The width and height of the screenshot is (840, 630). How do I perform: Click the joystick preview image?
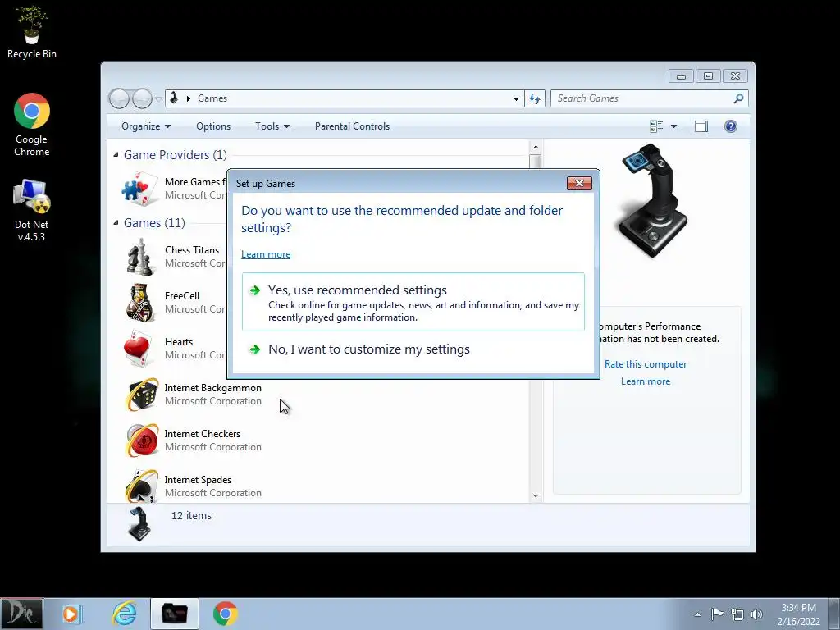click(x=652, y=200)
